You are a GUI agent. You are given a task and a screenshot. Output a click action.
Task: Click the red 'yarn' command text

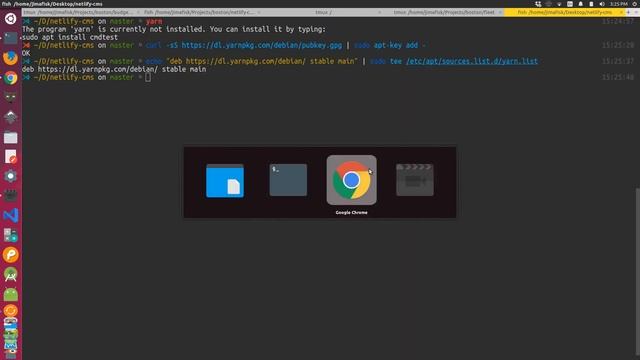154,21
